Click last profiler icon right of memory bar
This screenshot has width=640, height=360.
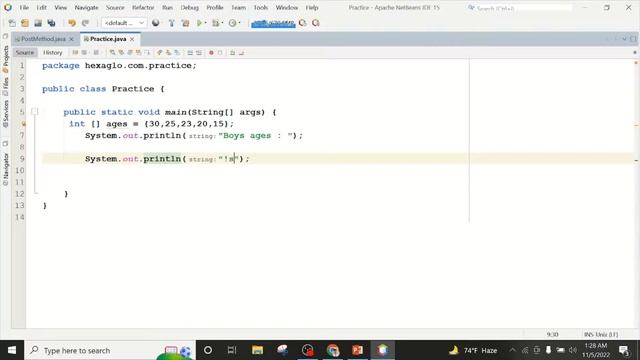tap(316, 23)
